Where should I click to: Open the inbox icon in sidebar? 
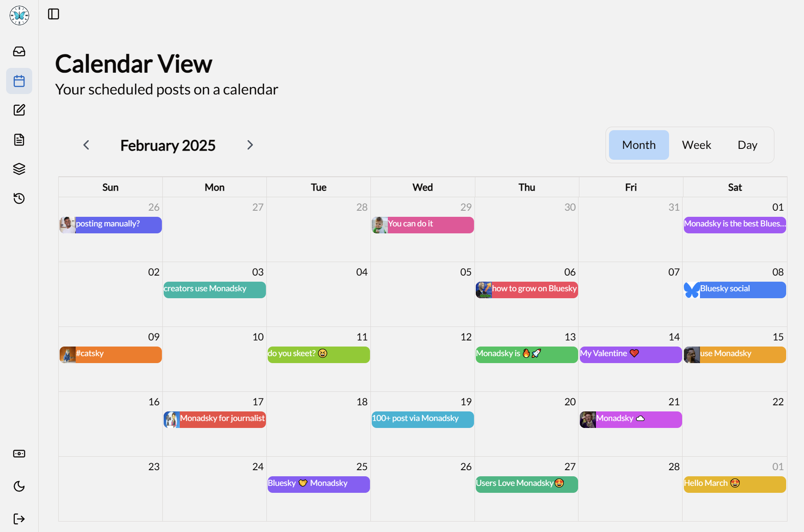[x=19, y=52]
